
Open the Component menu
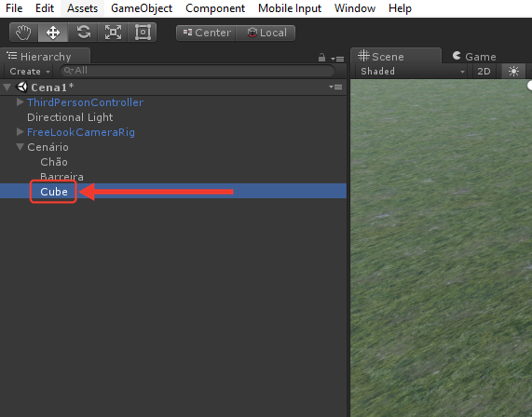[215, 8]
